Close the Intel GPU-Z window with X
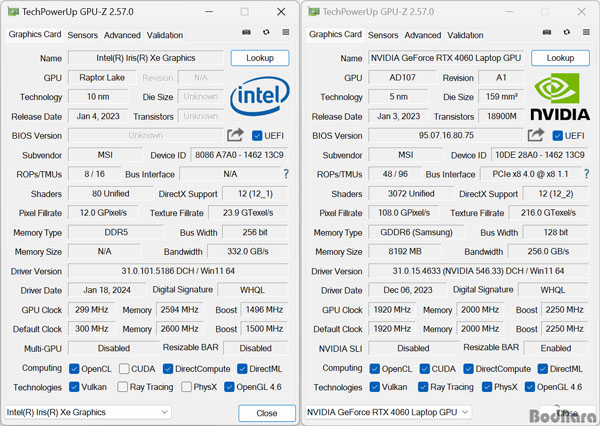This screenshot has height=426, width=600. (x=281, y=12)
